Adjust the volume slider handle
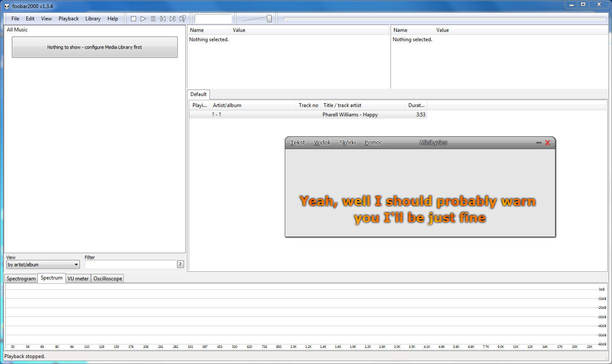The width and height of the screenshot is (612, 364). pos(269,19)
